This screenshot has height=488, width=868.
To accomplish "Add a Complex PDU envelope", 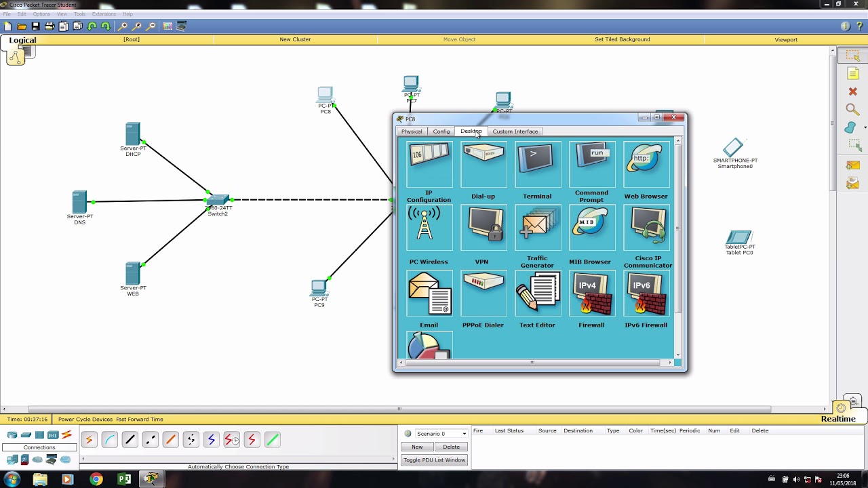I will pyautogui.click(x=852, y=183).
